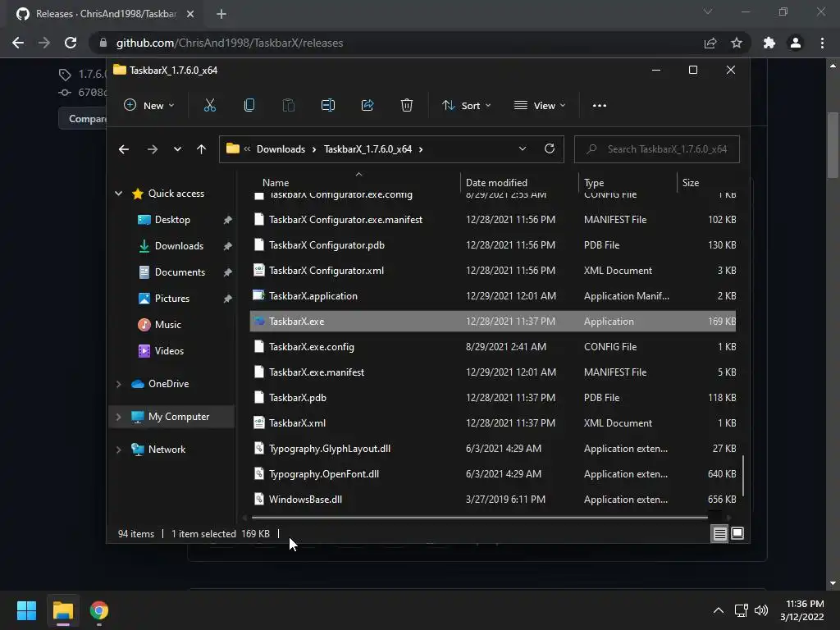Go forward using Explorer's forward arrow
This screenshot has height=630, width=840.
(x=152, y=149)
